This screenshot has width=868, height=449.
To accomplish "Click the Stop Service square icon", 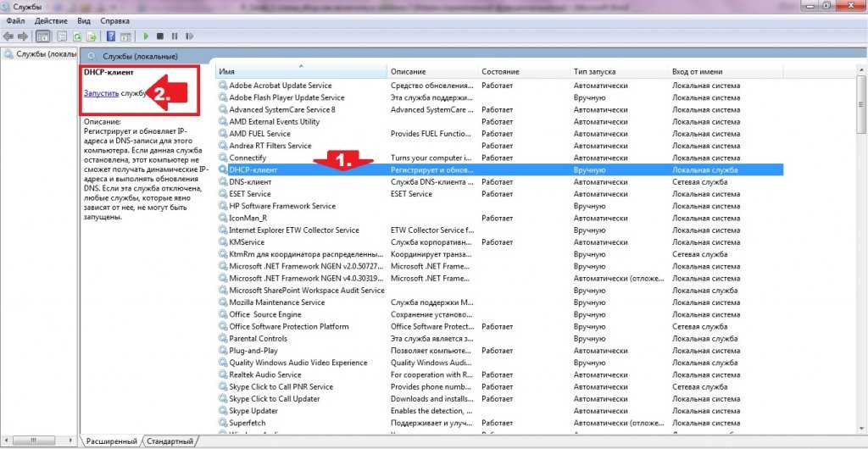I will click(x=159, y=36).
